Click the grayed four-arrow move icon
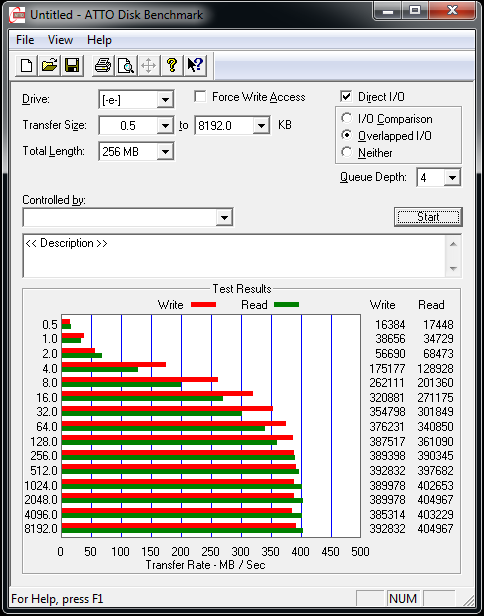The height and width of the screenshot is (616, 484). [148, 65]
